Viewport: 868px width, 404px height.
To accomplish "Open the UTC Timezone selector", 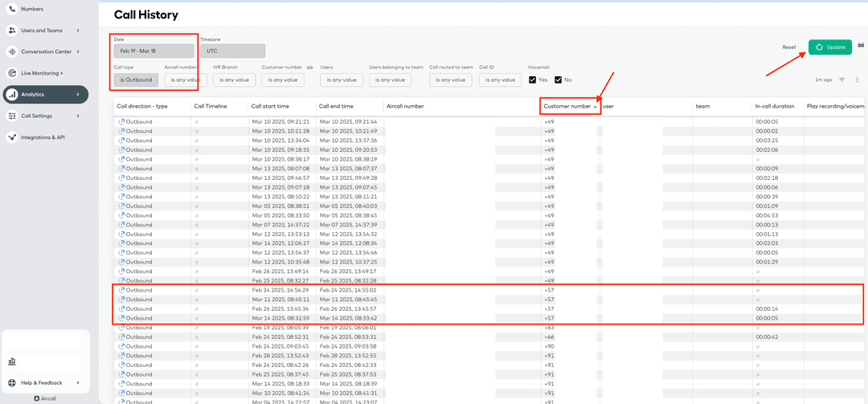I will (231, 51).
